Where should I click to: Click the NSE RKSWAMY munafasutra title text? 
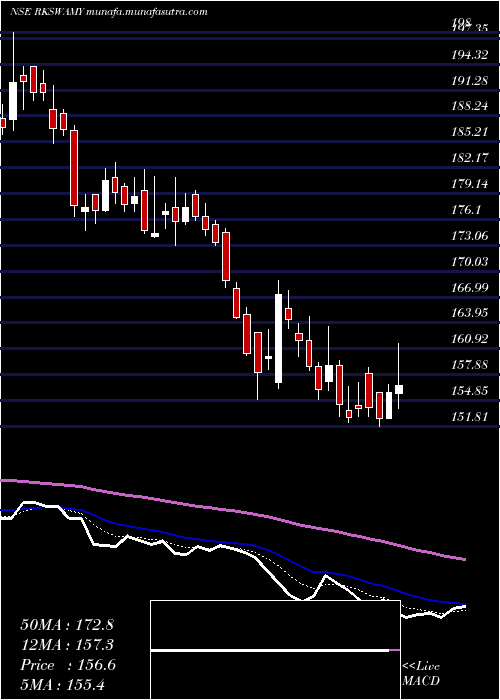[x=108, y=12]
